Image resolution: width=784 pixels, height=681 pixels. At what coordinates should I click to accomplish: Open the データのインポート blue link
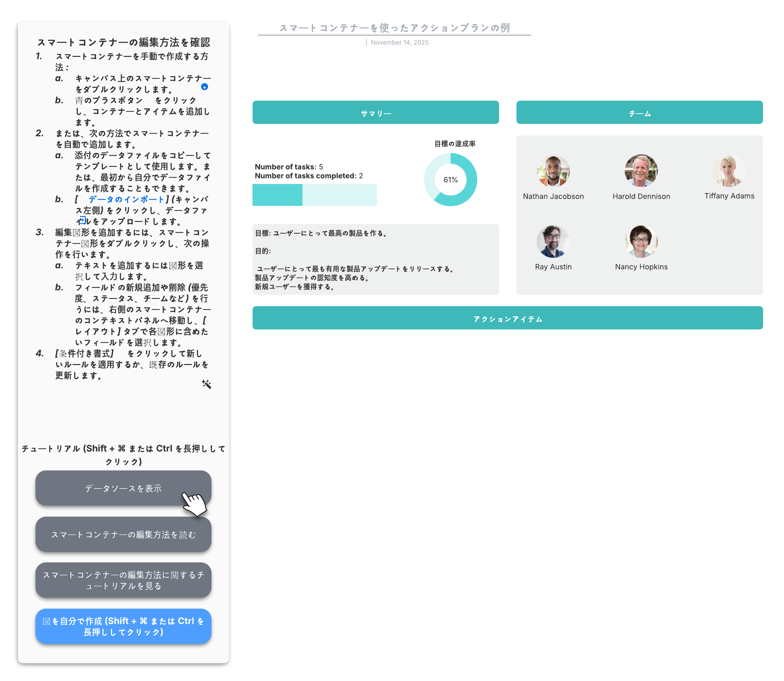126,200
